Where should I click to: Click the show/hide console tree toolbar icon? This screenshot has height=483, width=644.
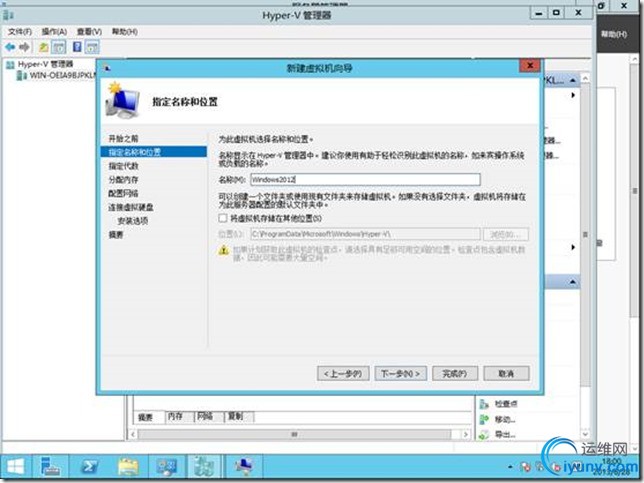59,47
